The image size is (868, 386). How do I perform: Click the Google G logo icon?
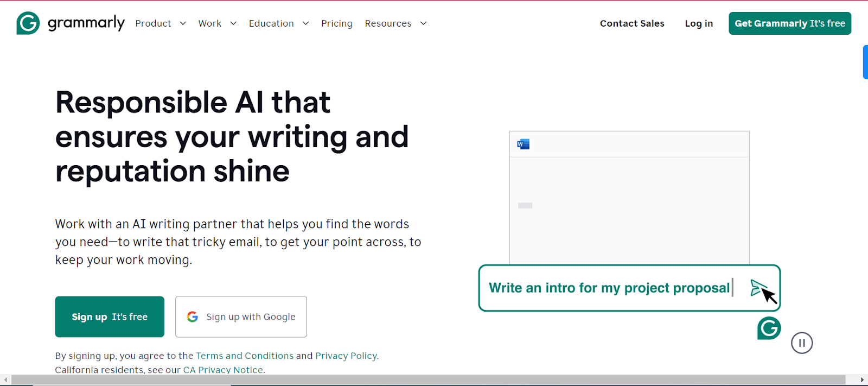coord(193,317)
